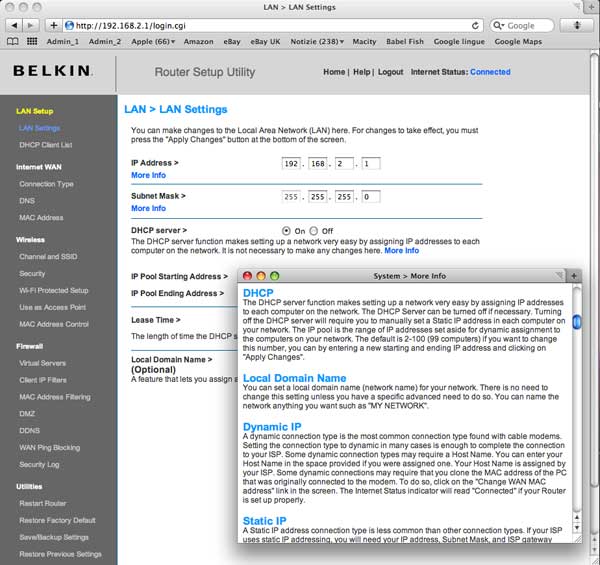Image resolution: width=600 pixels, height=565 pixels.
Task: Open the DNS sidebar link
Action: coord(27,201)
